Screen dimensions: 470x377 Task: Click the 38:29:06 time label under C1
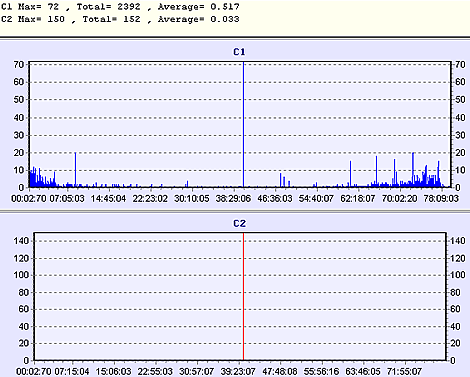click(x=233, y=199)
